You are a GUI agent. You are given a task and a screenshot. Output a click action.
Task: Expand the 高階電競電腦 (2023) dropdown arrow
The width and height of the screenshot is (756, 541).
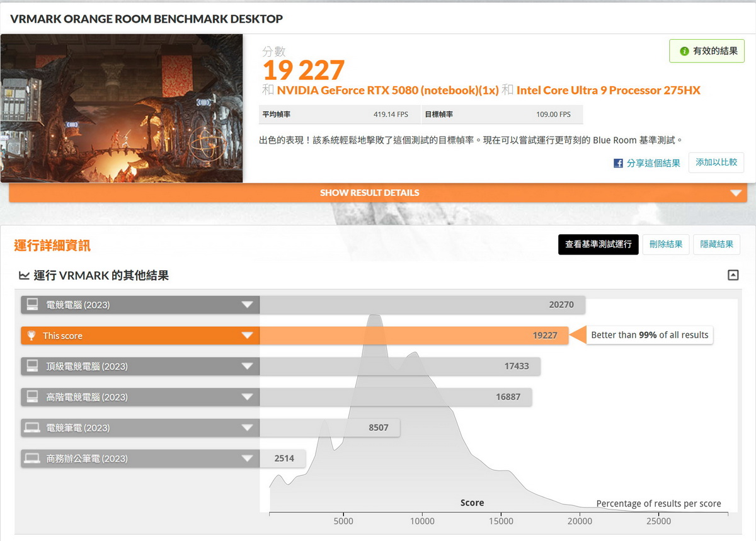[247, 397]
